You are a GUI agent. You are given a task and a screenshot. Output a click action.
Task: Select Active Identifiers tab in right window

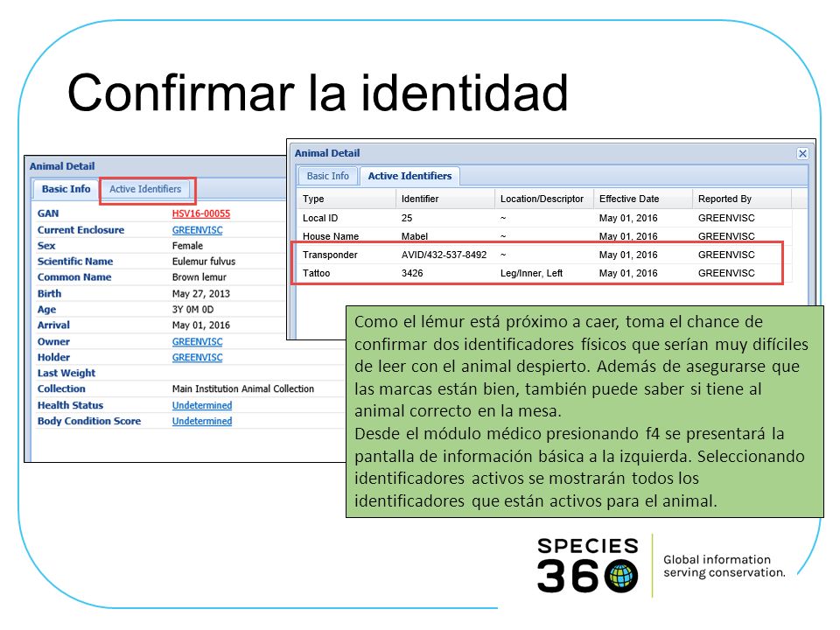point(409,176)
